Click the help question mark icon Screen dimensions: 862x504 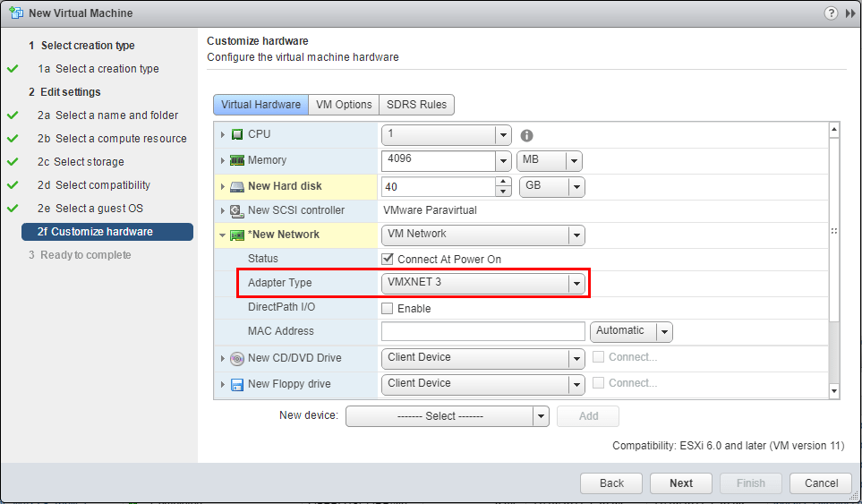(831, 13)
